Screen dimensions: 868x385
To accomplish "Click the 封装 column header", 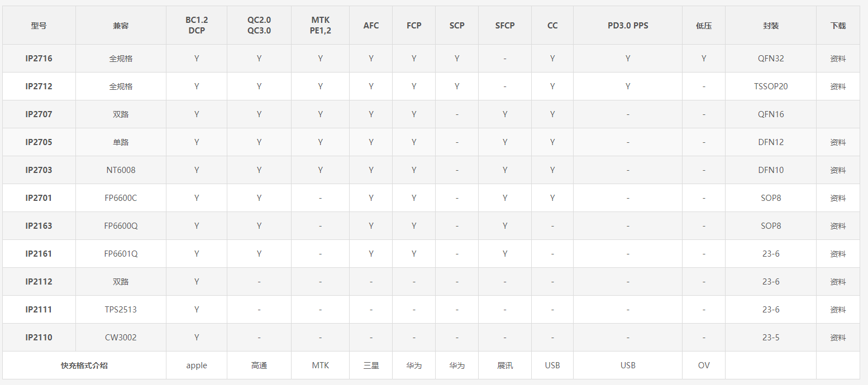I will point(771,26).
